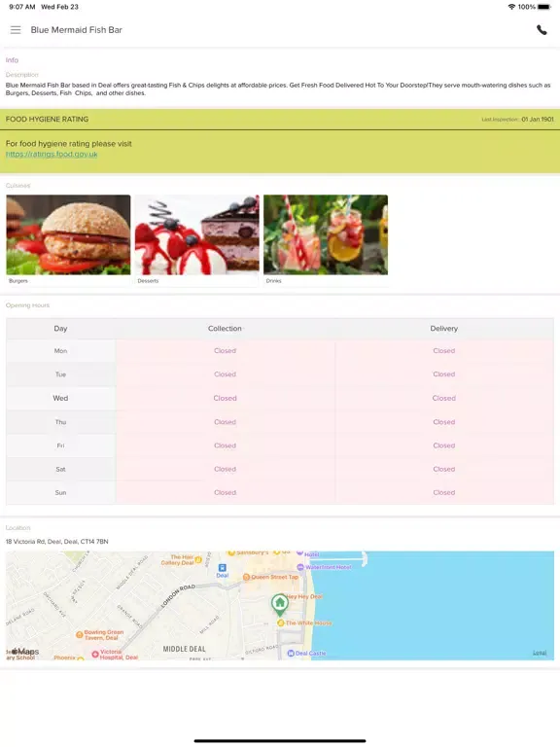Click the Collection column header
The width and height of the screenshot is (560, 747).
[225, 329]
